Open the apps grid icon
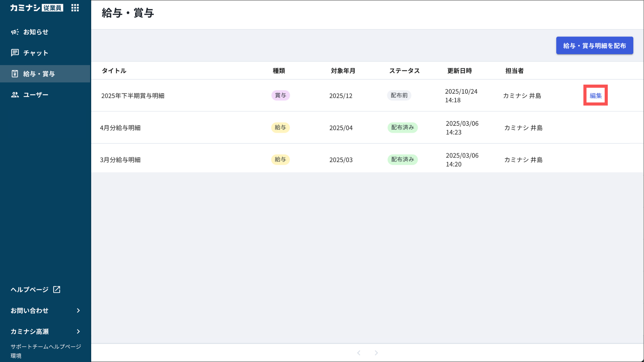This screenshot has height=362, width=644. click(75, 8)
